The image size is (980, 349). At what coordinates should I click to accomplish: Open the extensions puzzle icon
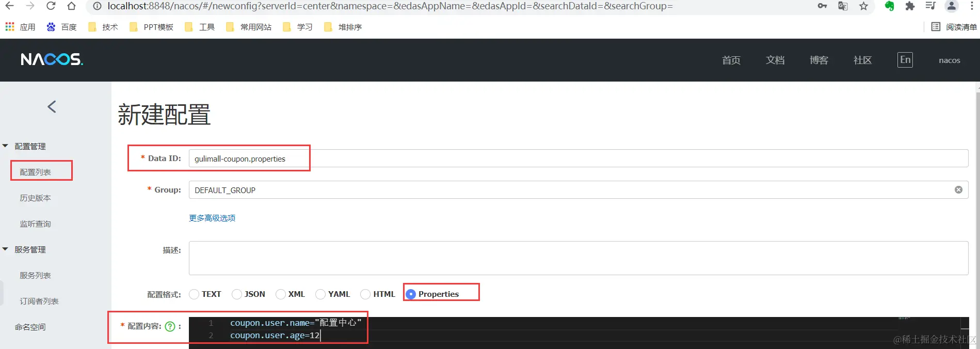point(910,6)
